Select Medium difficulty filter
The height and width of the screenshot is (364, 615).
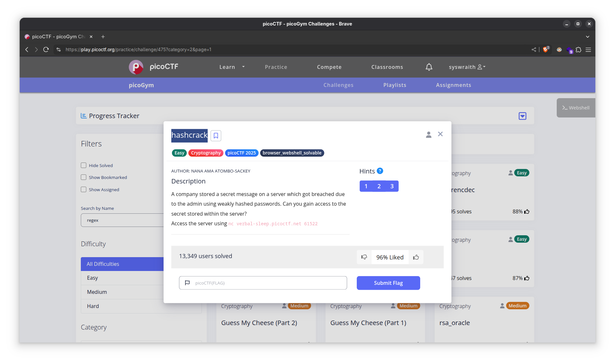122,292
